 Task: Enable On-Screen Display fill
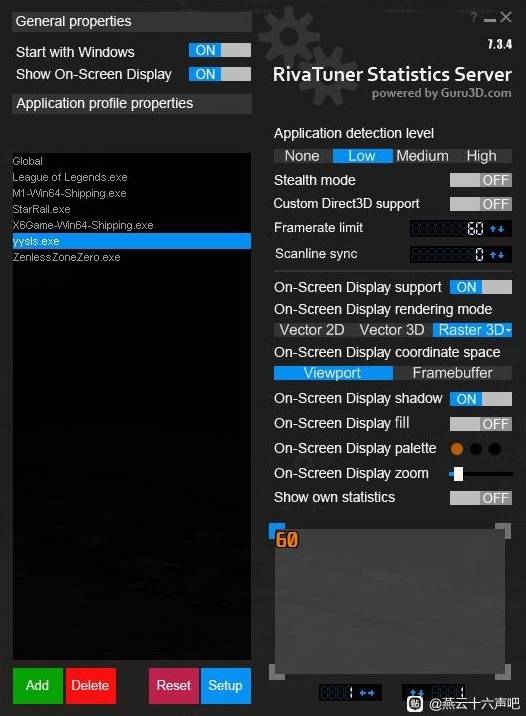tap(480, 424)
